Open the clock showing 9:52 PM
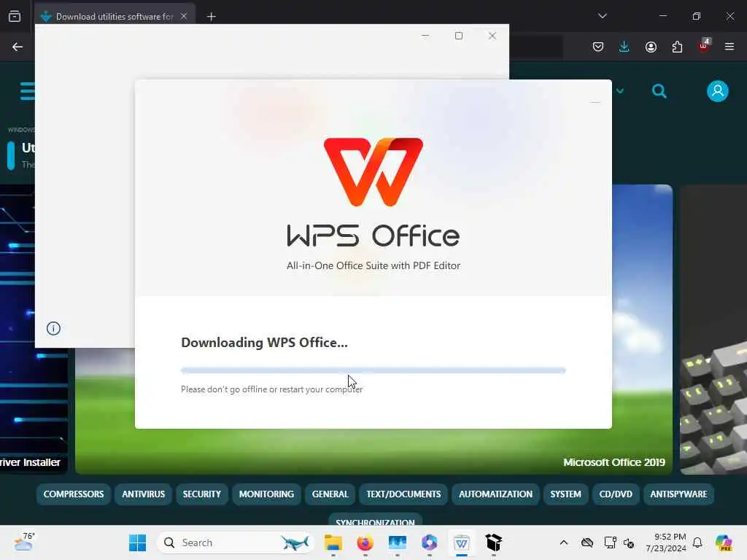The width and height of the screenshot is (747, 560). coord(666,542)
